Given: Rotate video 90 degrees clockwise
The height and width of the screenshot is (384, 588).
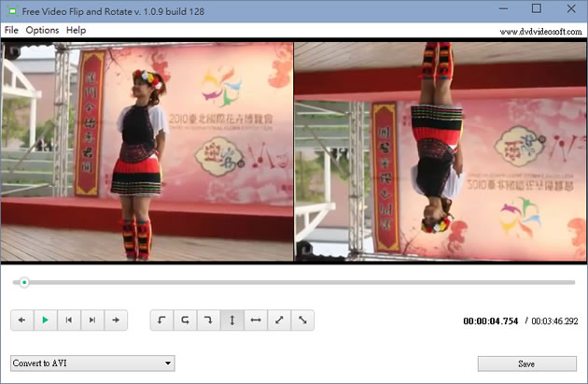Looking at the screenshot, I should click(208, 320).
